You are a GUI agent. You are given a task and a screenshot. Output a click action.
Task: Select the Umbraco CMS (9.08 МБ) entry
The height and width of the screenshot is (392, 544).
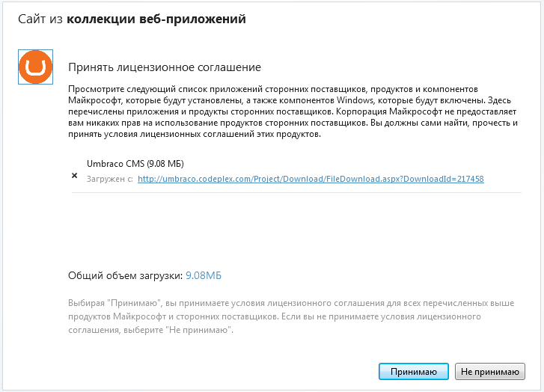135,163
